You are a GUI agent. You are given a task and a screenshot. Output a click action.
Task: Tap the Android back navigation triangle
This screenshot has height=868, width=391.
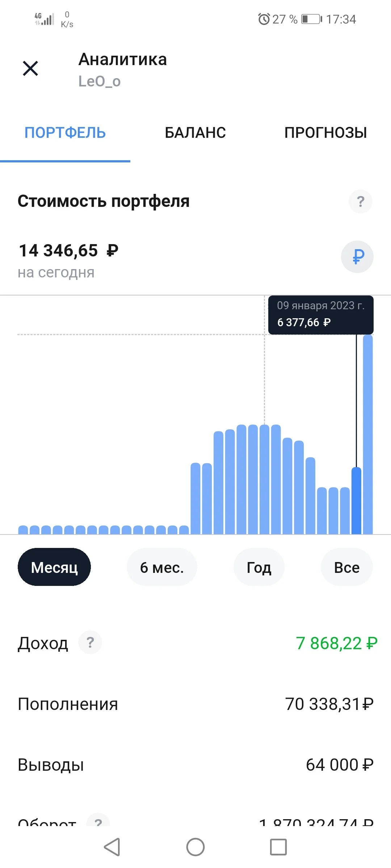(112, 847)
